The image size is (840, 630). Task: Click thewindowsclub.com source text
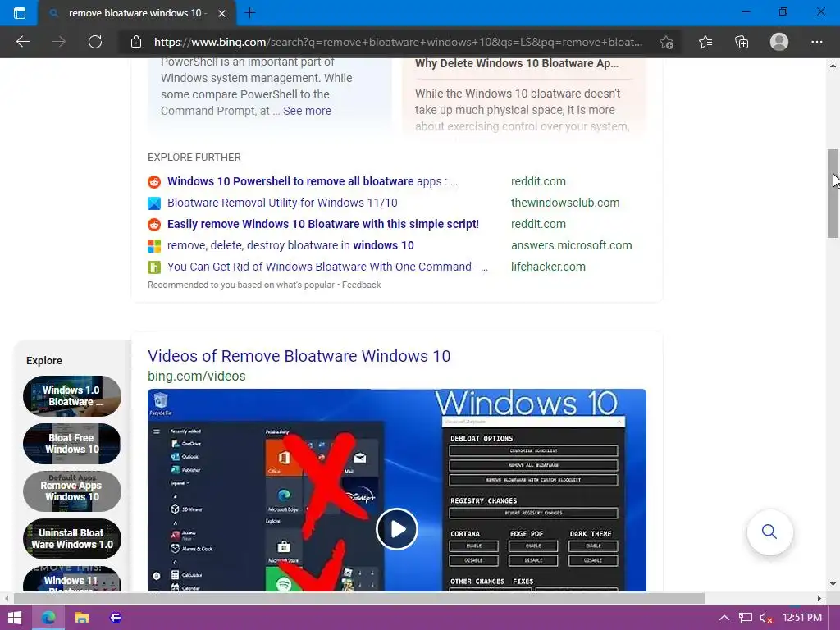565,203
